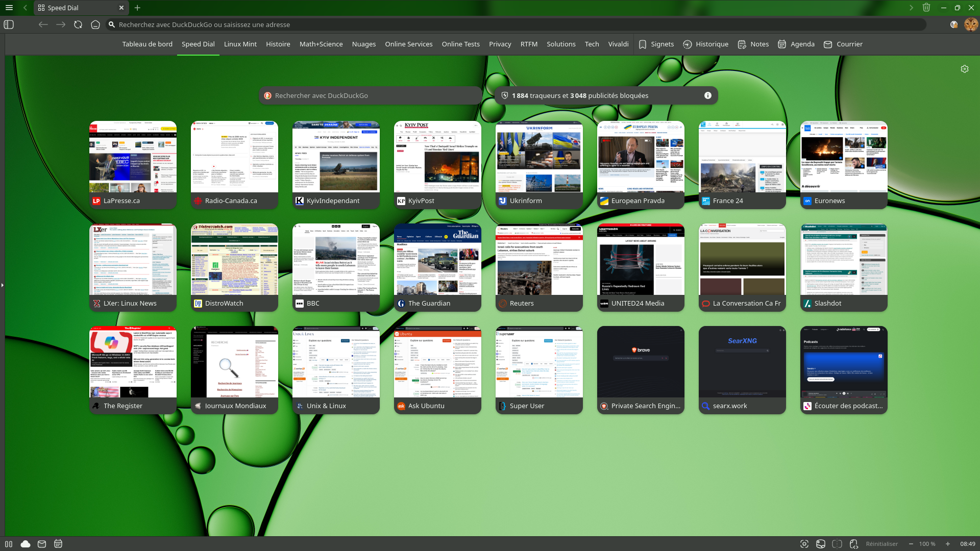Image resolution: width=980 pixels, height=551 pixels.
Task: Open closed tabs trash can
Action: coord(926,8)
